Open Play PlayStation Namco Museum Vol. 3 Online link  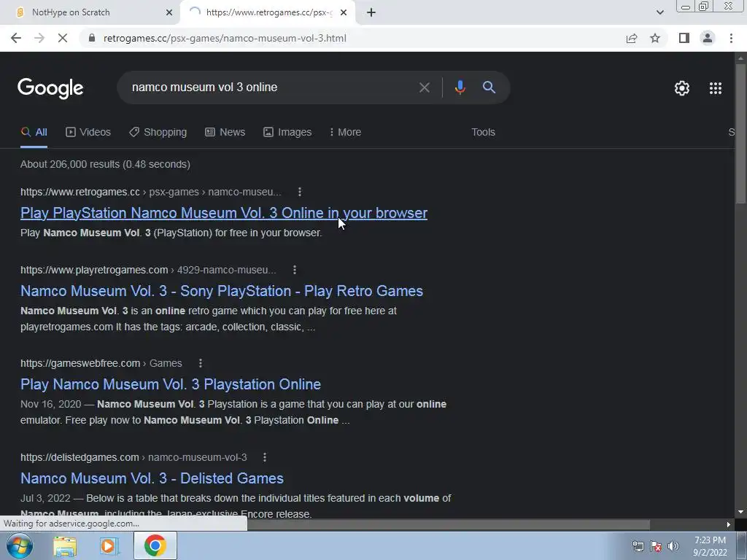224,213
